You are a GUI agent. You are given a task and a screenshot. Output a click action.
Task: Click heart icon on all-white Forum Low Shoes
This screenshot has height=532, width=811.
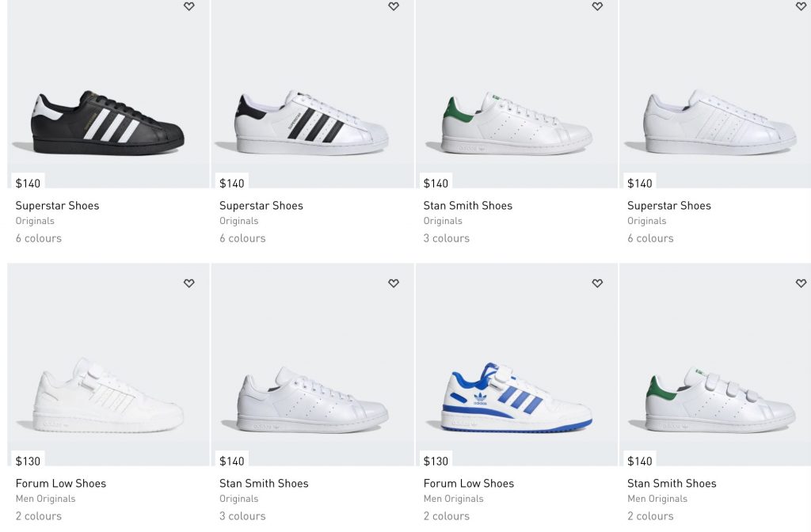[188, 283]
